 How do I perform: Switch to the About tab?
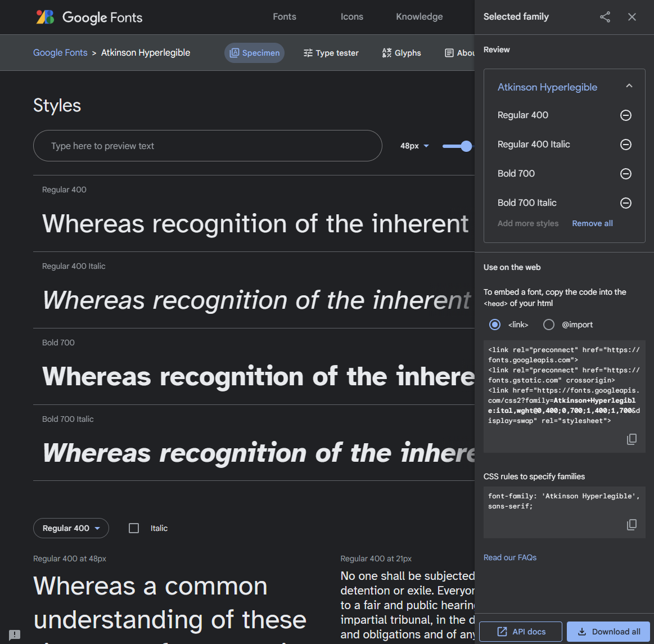[459, 53]
